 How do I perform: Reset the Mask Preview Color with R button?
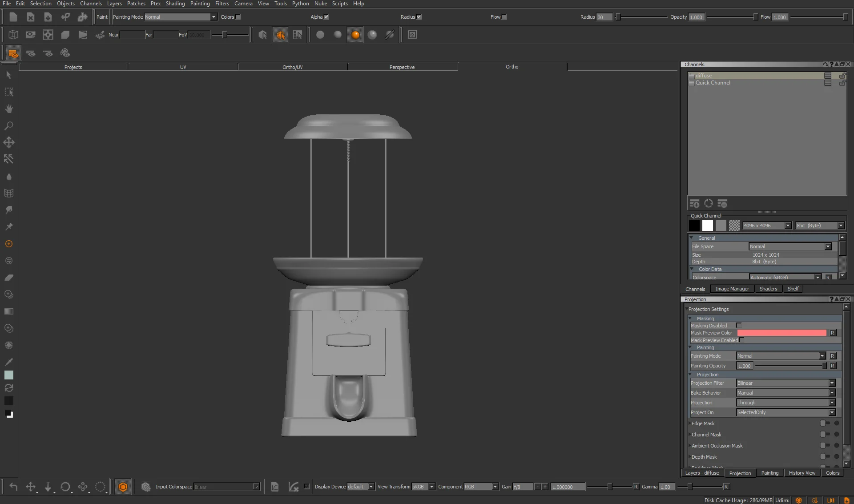(832, 333)
